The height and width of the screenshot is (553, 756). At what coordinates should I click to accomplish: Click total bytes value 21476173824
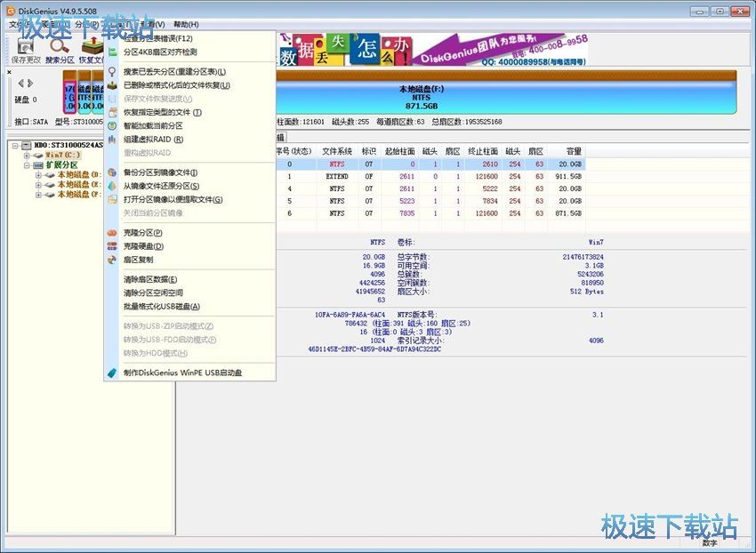click(x=583, y=257)
